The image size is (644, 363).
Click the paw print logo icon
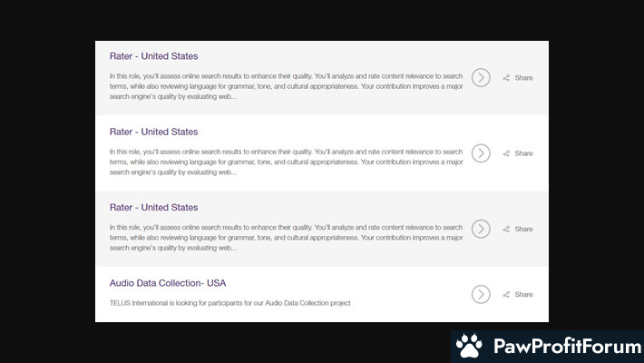(469, 346)
